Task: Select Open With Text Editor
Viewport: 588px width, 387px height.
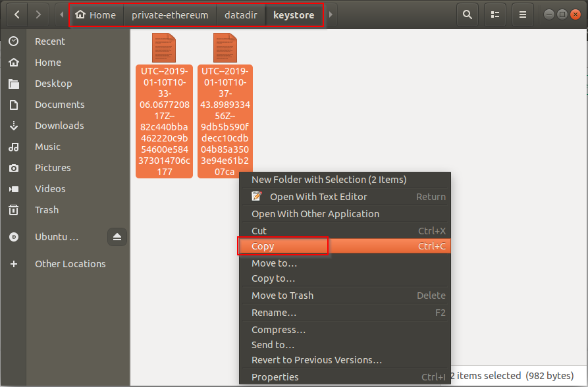Action: pyautogui.click(x=318, y=197)
